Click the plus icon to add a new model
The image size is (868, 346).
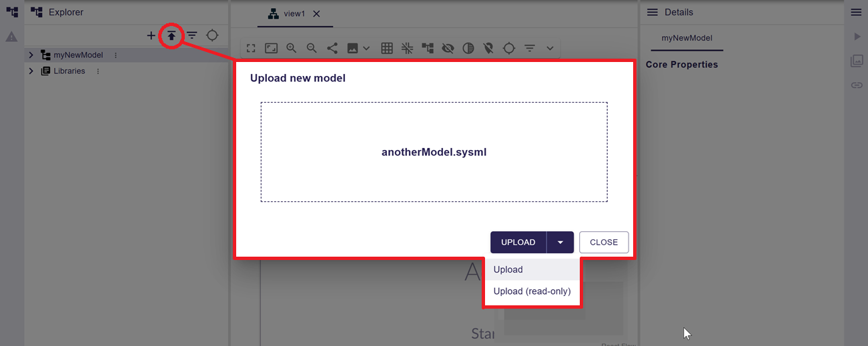[151, 35]
